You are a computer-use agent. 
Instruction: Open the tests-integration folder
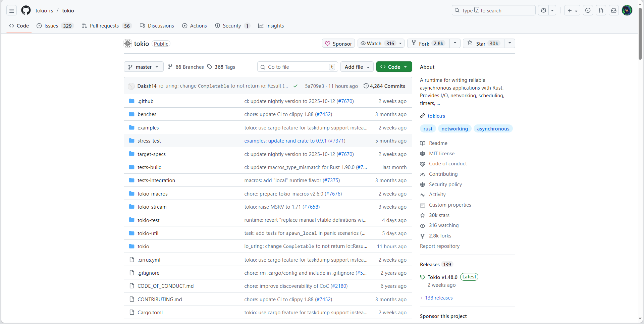pos(156,180)
